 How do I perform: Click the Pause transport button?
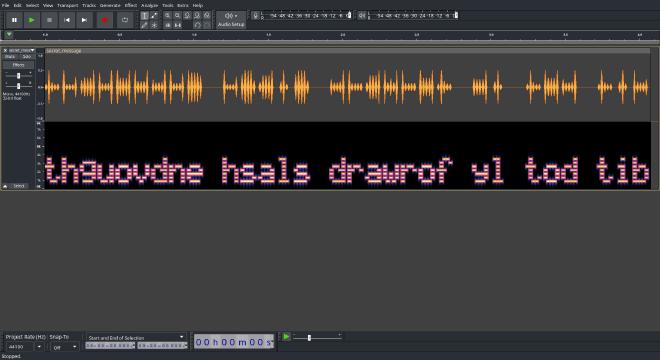click(x=14, y=20)
